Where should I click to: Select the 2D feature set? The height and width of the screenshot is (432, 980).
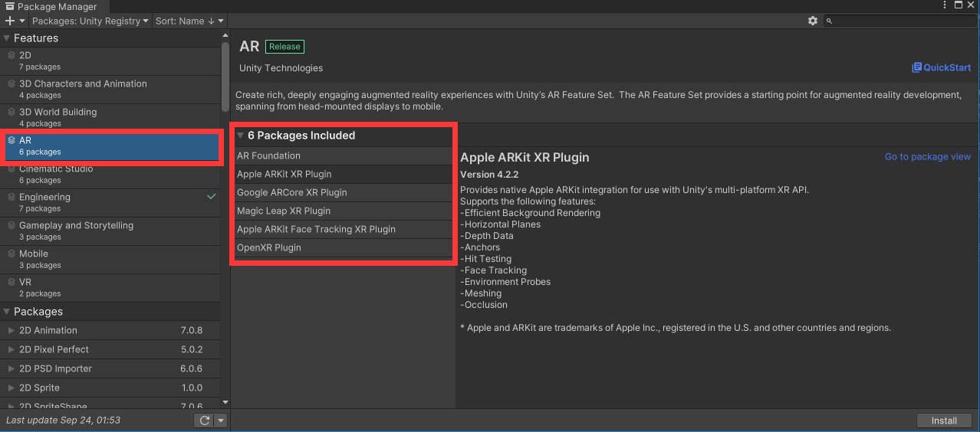110,61
